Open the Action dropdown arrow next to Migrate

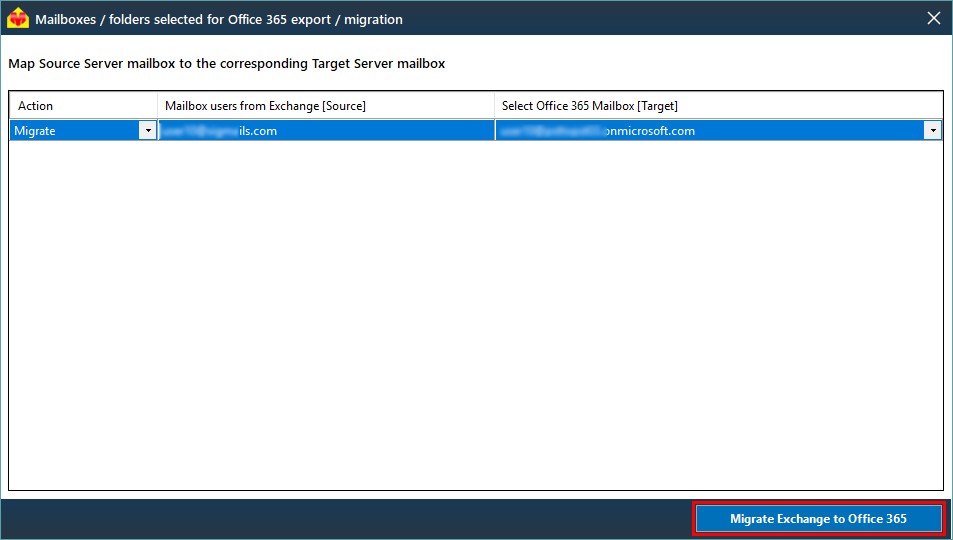(x=148, y=131)
